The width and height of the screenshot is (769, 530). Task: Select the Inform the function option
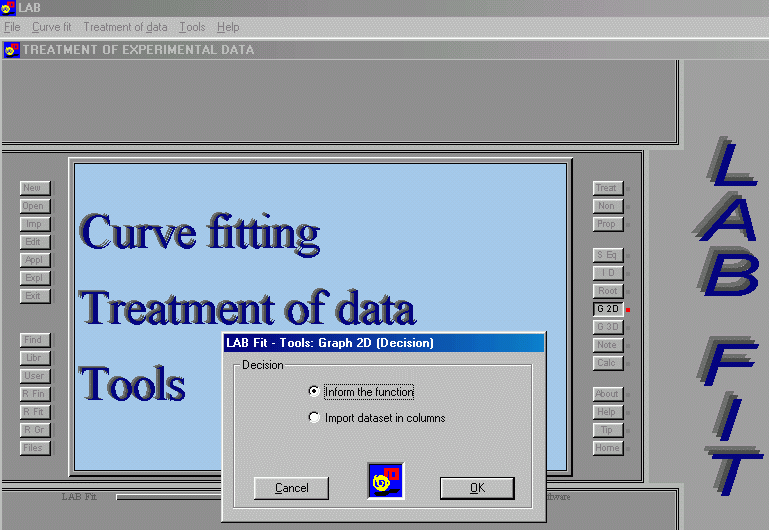click(362, 391)
